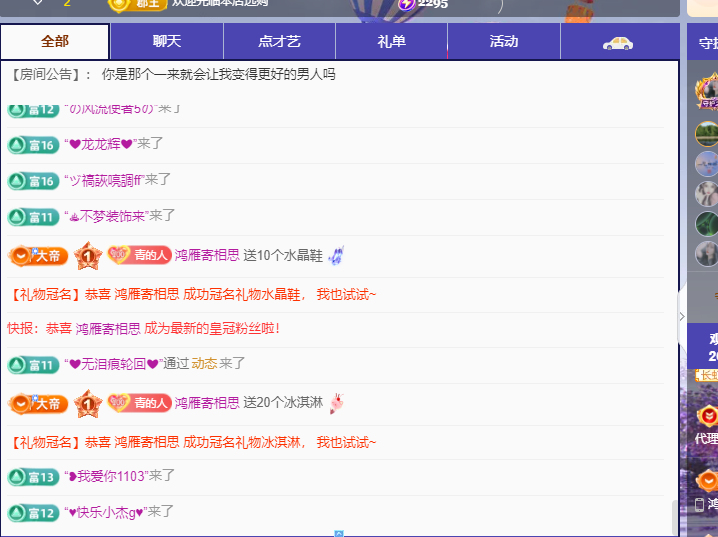Click the crowned guardian avatar in sidebar
Image resolution: width=718 pixels, height=537 pixels.
(x=707, y=92)
